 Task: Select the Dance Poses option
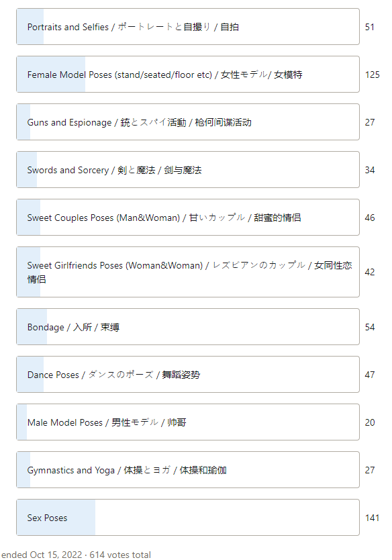188,375
